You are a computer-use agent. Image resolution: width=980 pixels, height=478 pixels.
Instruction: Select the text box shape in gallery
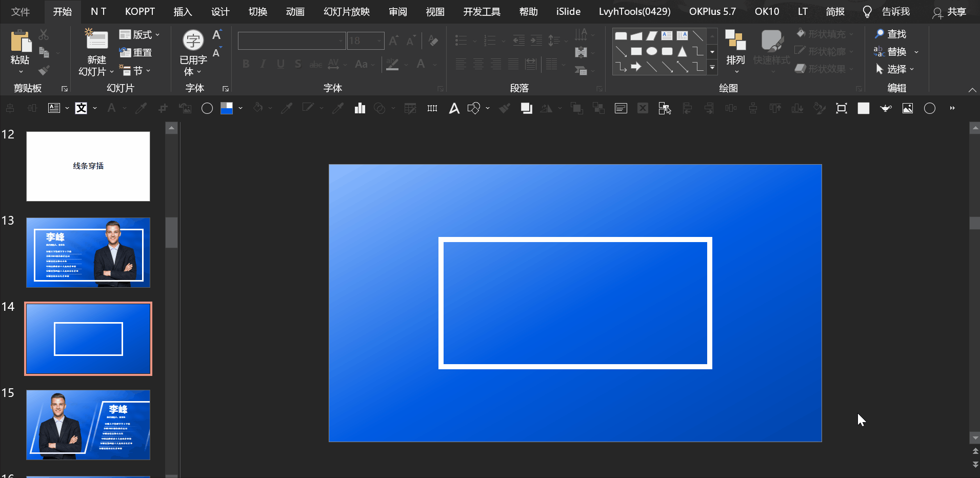[667, 35]
